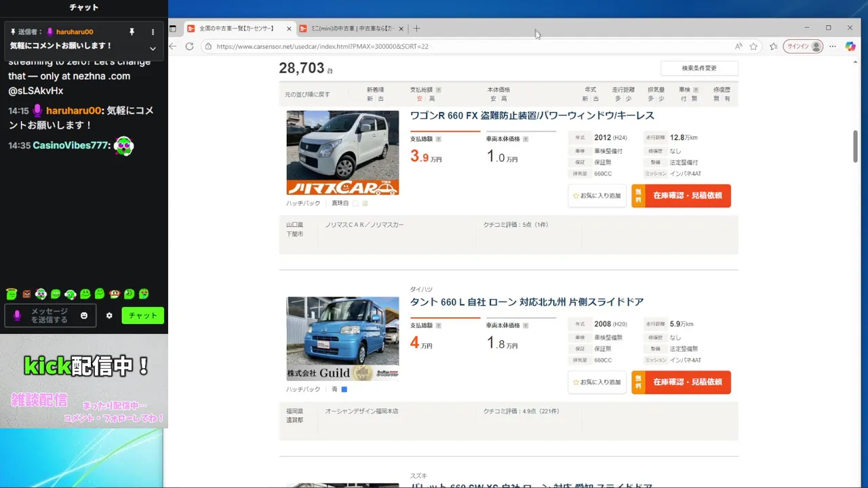868x488 pixels.
Task: Click 在庫確認・見積依頼 for ワゴンR
Action: pyautogui.click(x=681, y=196)
